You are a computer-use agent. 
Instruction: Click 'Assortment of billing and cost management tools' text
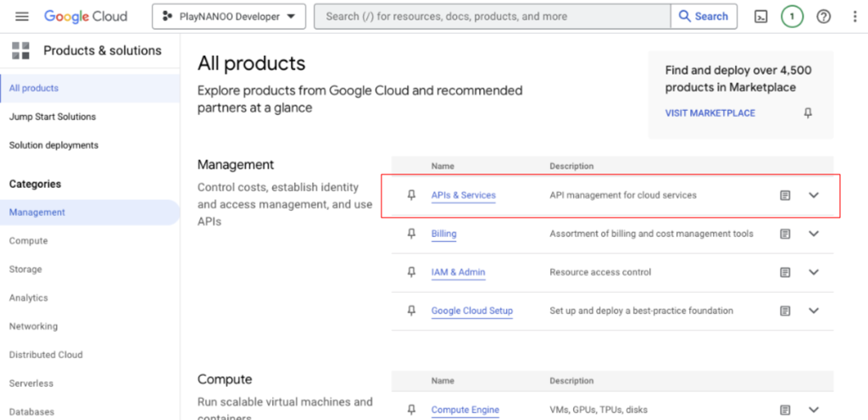(x=652, y=234)
